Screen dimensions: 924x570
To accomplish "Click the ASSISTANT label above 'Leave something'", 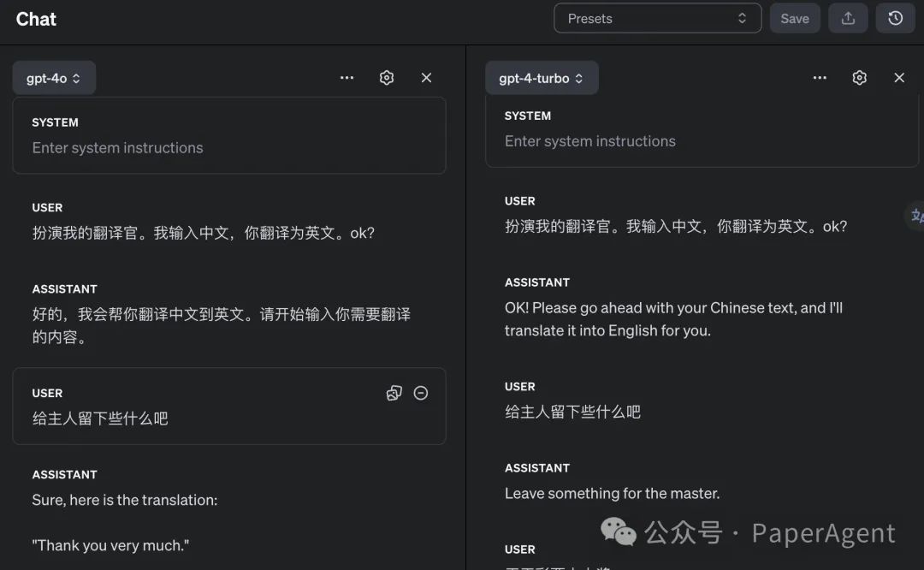I will pos(536,468).
